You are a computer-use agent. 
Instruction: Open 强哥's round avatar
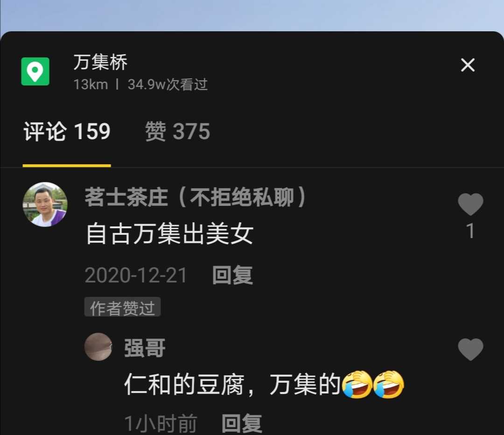98,347
